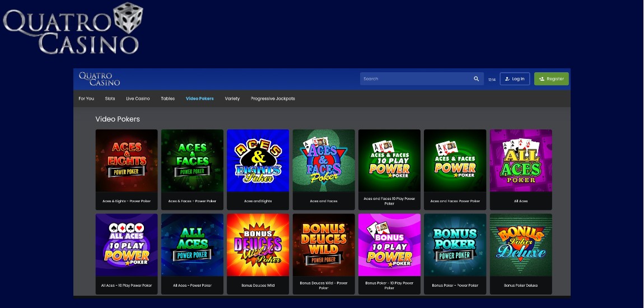Select the Video Pokers tab
The height and width of the screenshot is (308, 644).
click(x=199, y=99)
